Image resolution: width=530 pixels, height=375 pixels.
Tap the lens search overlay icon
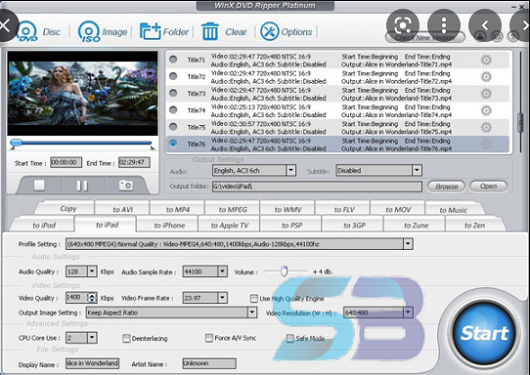coord(403,25)
